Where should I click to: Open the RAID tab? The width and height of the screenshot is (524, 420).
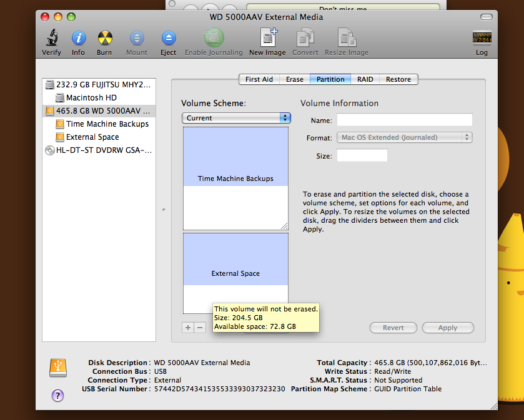365,79
